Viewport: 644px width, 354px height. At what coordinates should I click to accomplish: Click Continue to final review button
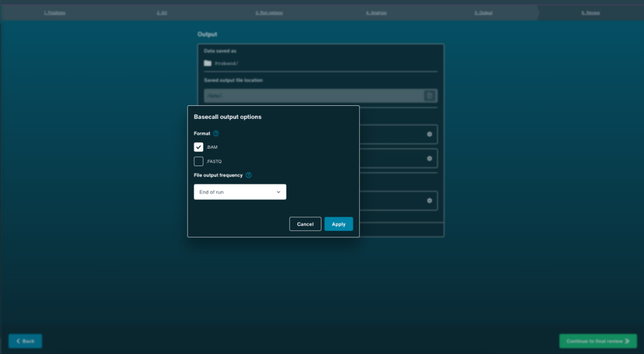point(598,341)
